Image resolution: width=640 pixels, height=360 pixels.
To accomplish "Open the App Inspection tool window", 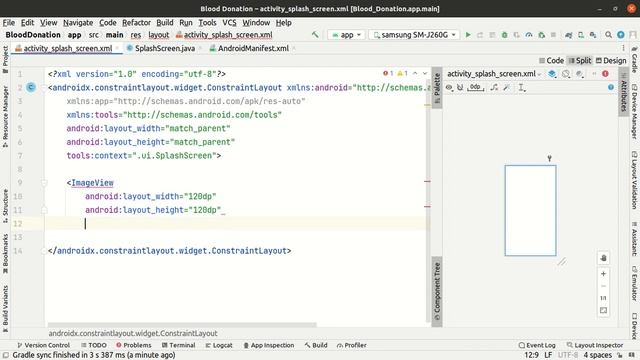I will point(269,345).
